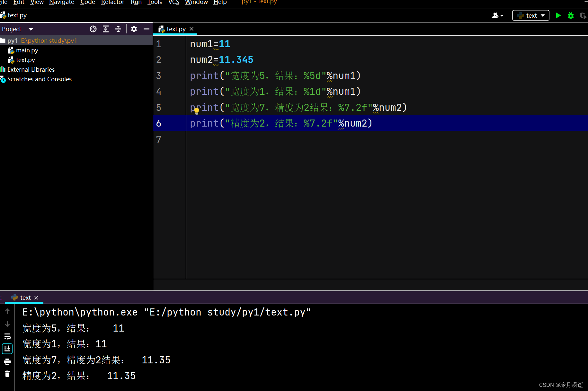Print the console output

(x=7, y=361)
